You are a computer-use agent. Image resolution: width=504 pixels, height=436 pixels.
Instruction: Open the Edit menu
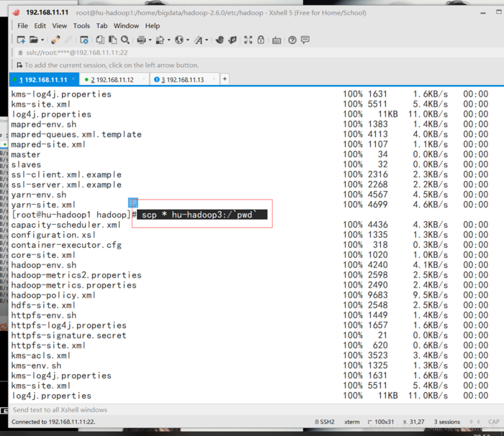point(40,26)
